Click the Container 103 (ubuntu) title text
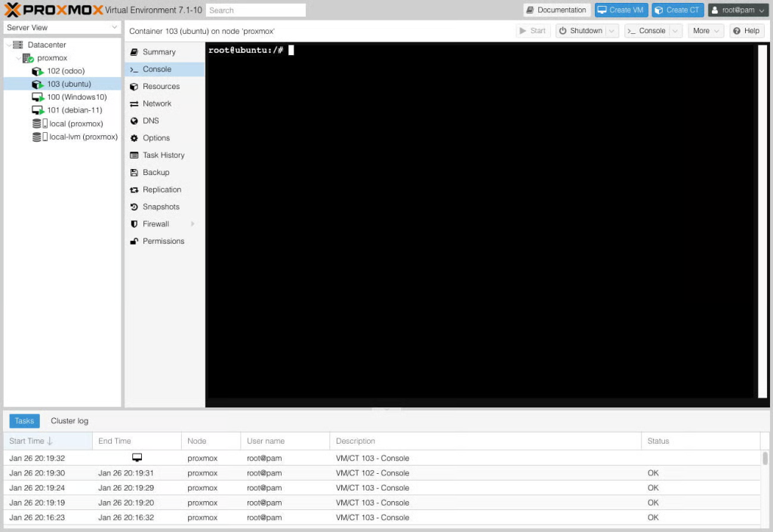Image resolution: width=773 pixels, height=532 pixels. click(202, 31)
